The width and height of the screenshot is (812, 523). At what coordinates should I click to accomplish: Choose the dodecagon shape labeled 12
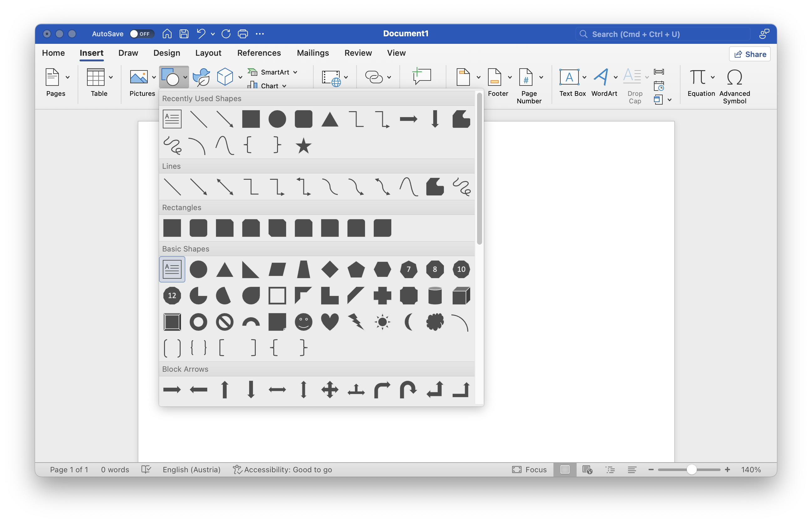172,295
